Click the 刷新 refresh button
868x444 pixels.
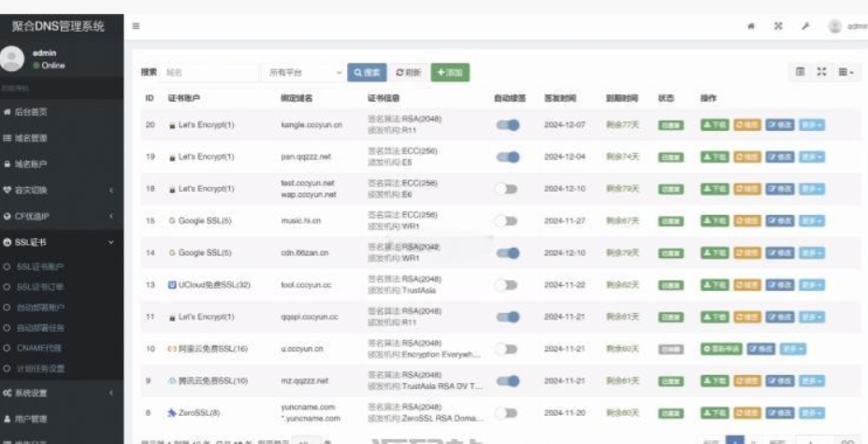(x=409, y=72)
